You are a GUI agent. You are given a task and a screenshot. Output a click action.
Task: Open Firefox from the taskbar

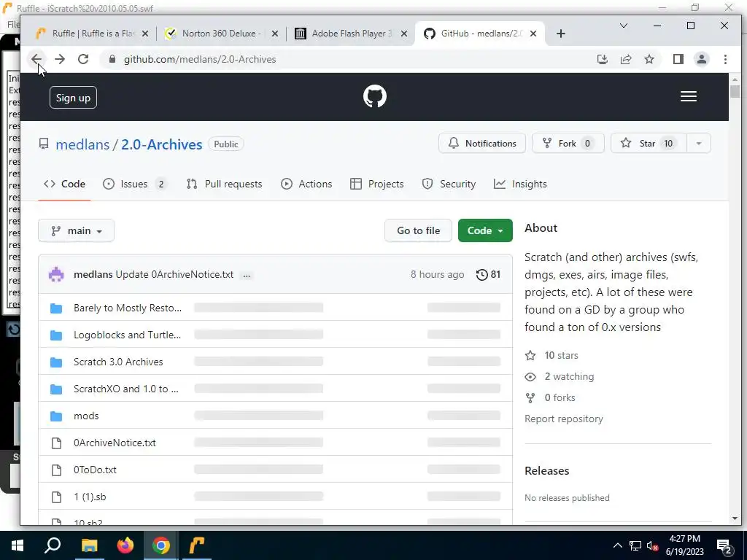pos(125,545)
